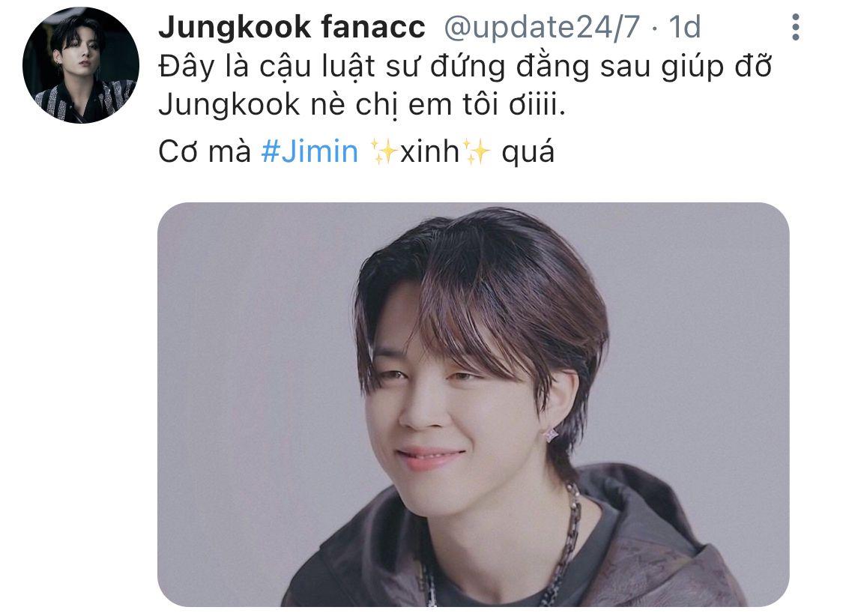Screen dimensions: 843x616
Task: Click the tweet line starting Jungkook nè chị
Action: 362,104
